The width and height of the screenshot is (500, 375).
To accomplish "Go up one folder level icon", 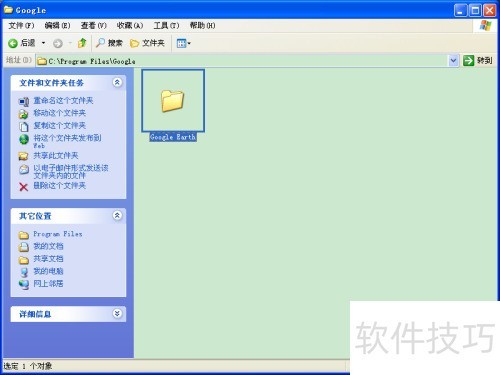I will click(x=82, y=43).
